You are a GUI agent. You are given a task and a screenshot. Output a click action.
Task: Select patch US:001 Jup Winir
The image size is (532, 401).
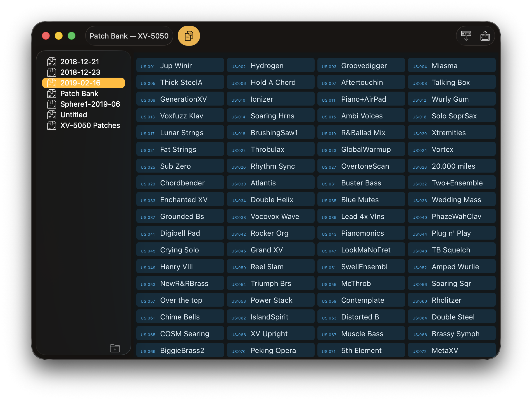click(180, 65)
